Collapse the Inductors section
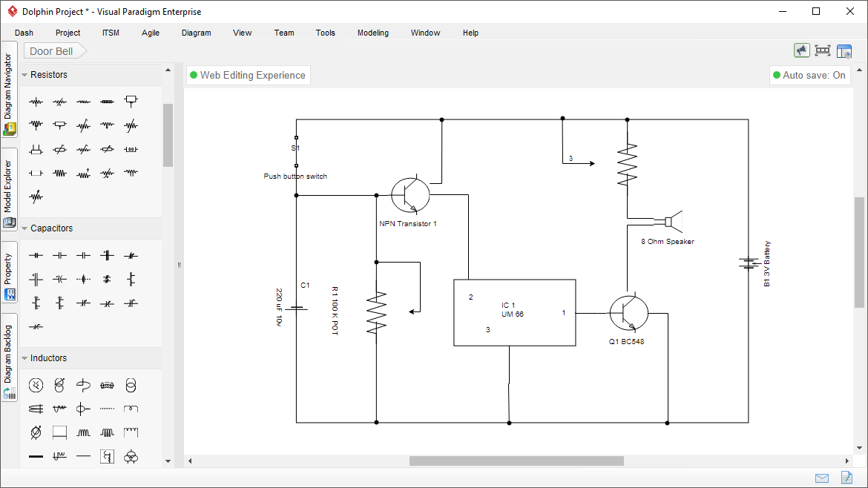 coord(24,357)
